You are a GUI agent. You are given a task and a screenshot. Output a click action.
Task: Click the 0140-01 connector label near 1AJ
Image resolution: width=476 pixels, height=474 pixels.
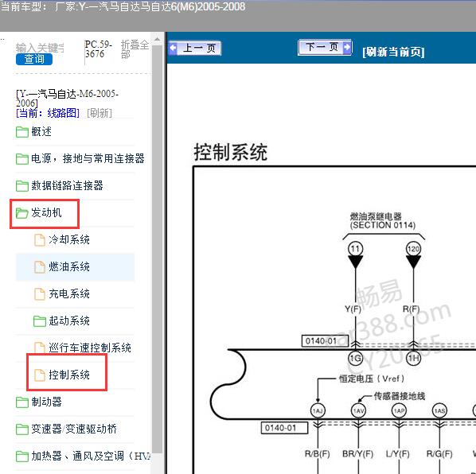point(284,428)
